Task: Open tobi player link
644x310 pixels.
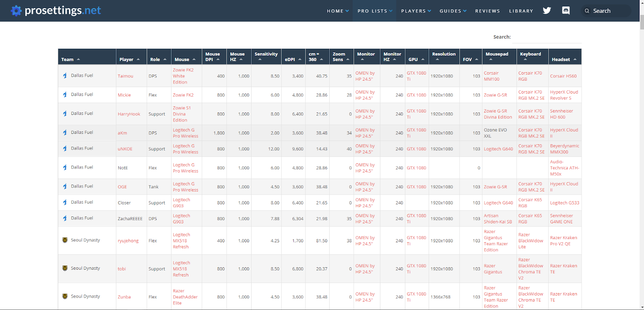Action: tap(122, 269)
